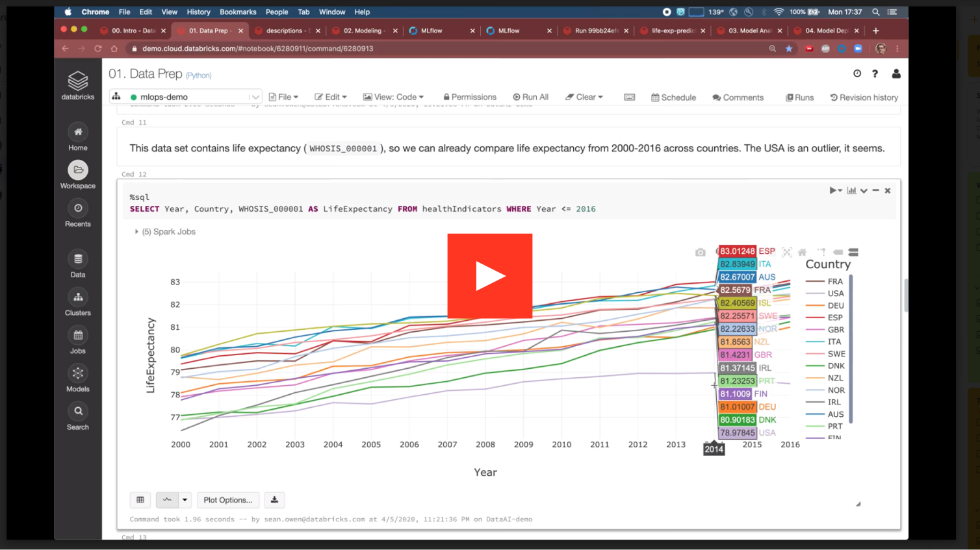
Task: Open a new browser tab
Action: [x=876, y=31]
